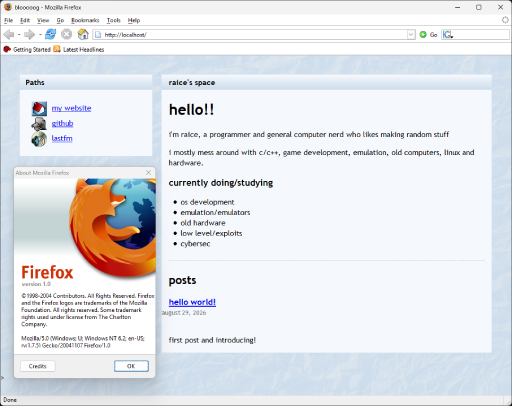Go to the Home page icon
This screenshot has width=512, height=406.
click(83, 34)
